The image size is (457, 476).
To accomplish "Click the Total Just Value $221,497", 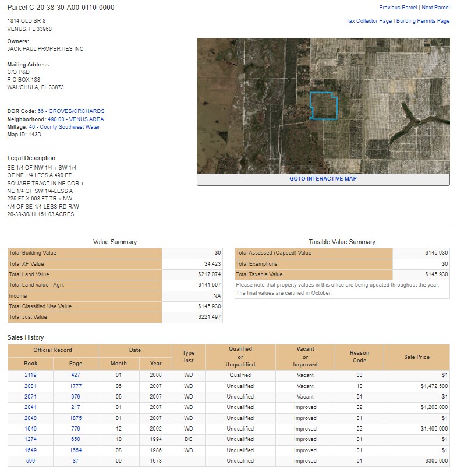I will click(x=209, y=317).
